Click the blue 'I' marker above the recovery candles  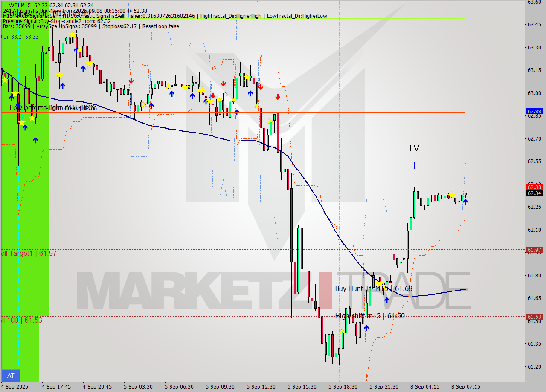pos(414,166)
